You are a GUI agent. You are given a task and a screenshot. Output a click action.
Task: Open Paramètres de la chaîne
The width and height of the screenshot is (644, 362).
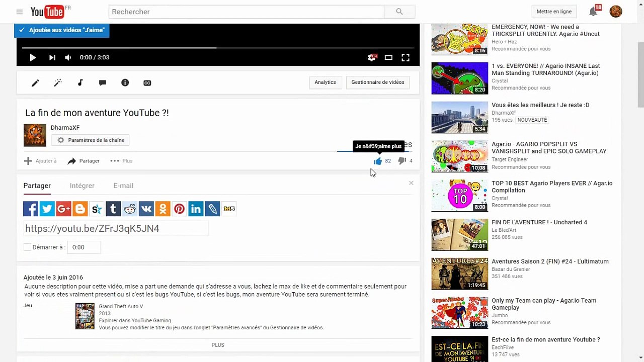[91, 140]
